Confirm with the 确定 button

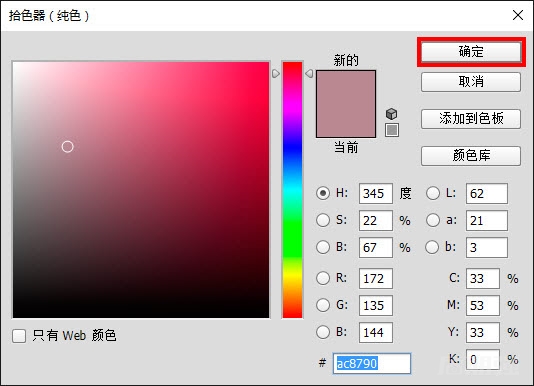471,52
